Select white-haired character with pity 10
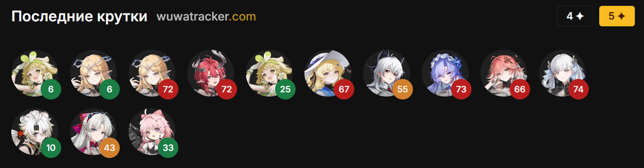The height and width of the screenshot is (168, 644). (x=35, y=132)
